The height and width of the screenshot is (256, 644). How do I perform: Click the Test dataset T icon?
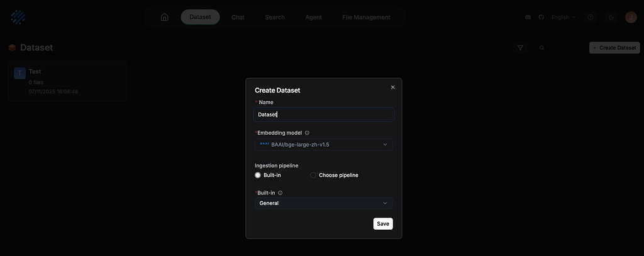tap(19, 73)
